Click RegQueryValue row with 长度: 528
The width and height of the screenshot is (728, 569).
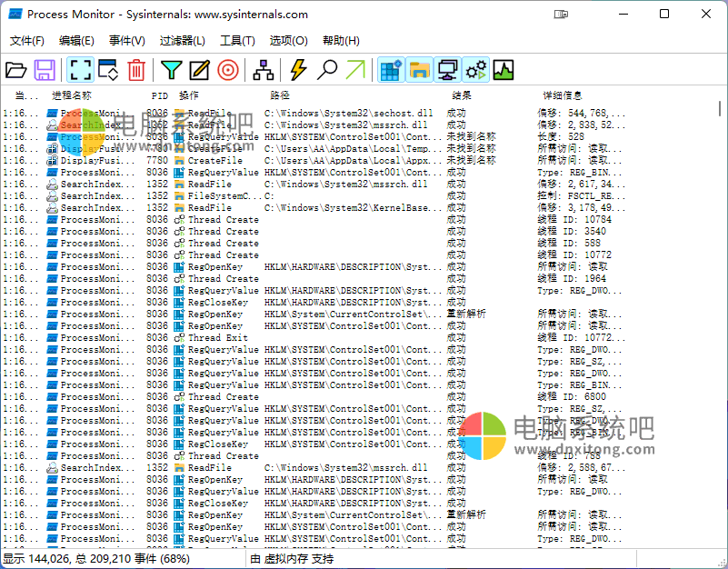click(x=314, y=137)
